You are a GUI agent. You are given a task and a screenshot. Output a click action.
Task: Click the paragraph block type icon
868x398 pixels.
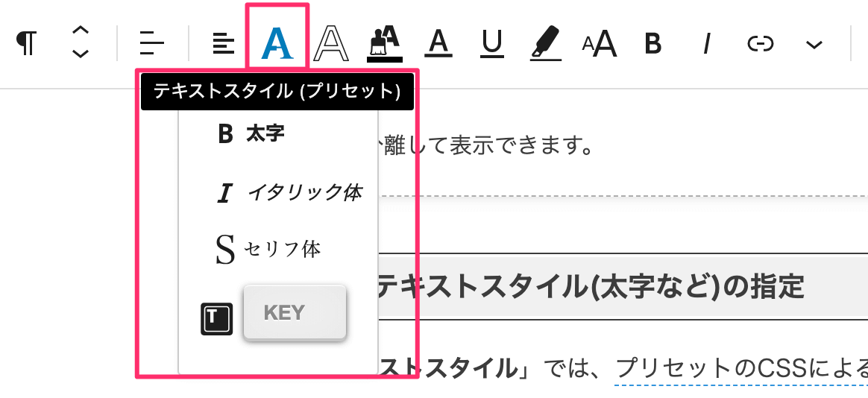[27, 43]
